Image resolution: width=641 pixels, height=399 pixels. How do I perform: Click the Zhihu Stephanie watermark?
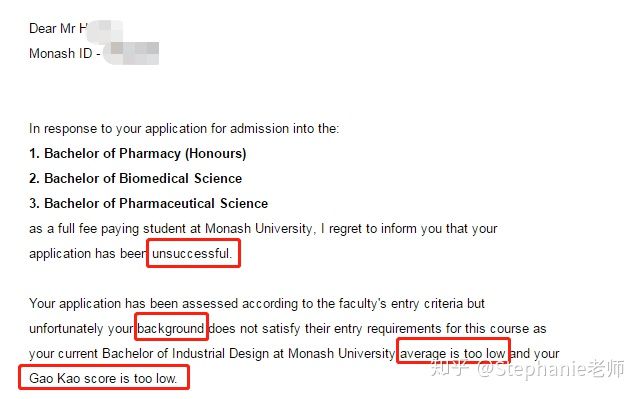[x=527, y=369]
